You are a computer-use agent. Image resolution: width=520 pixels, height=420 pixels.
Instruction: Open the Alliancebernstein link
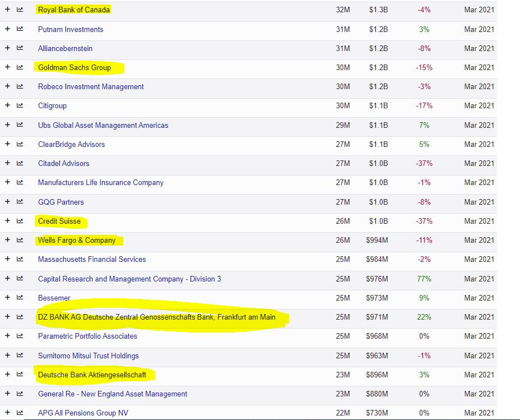[66, 48]
